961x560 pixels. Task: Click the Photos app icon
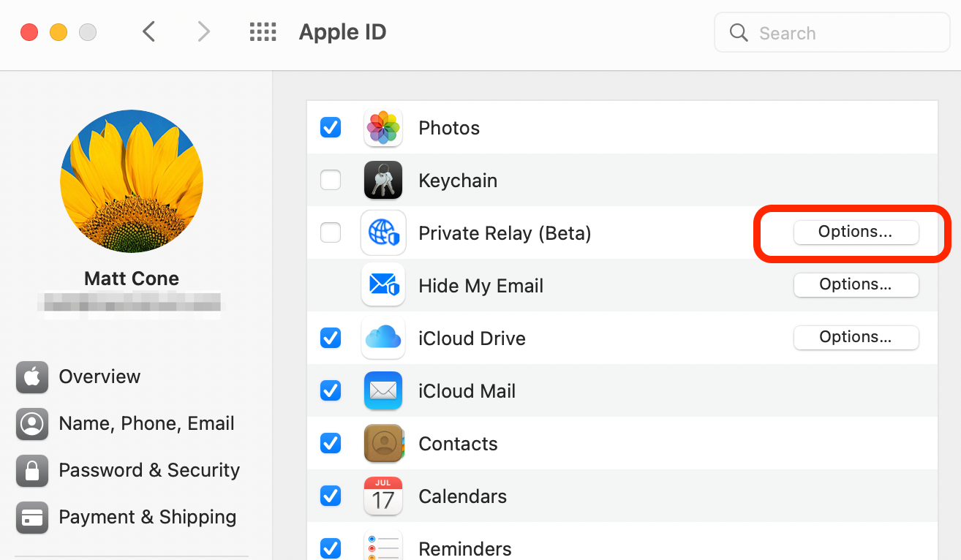(383, 127)
